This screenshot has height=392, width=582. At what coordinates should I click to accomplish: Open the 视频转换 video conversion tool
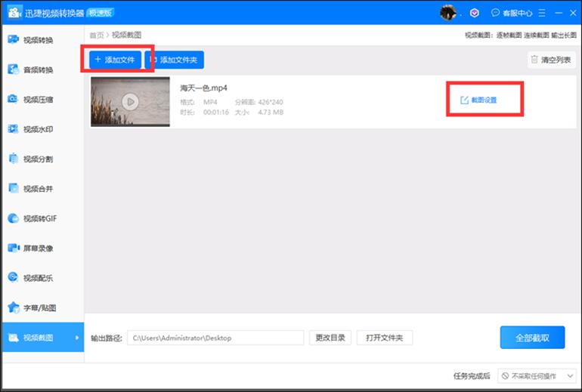pyautogui.click(x=38, y=39)
